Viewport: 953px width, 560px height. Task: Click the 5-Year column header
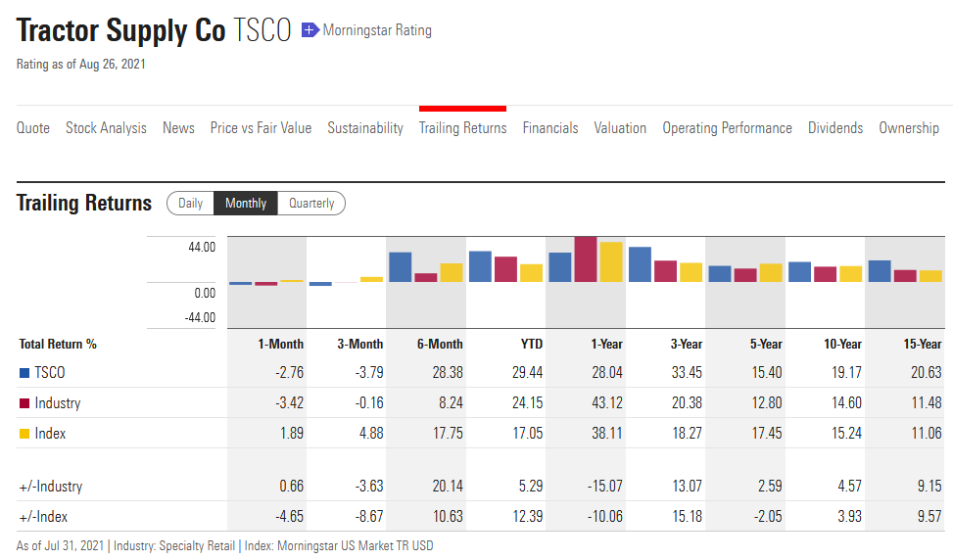click(766, 344)
